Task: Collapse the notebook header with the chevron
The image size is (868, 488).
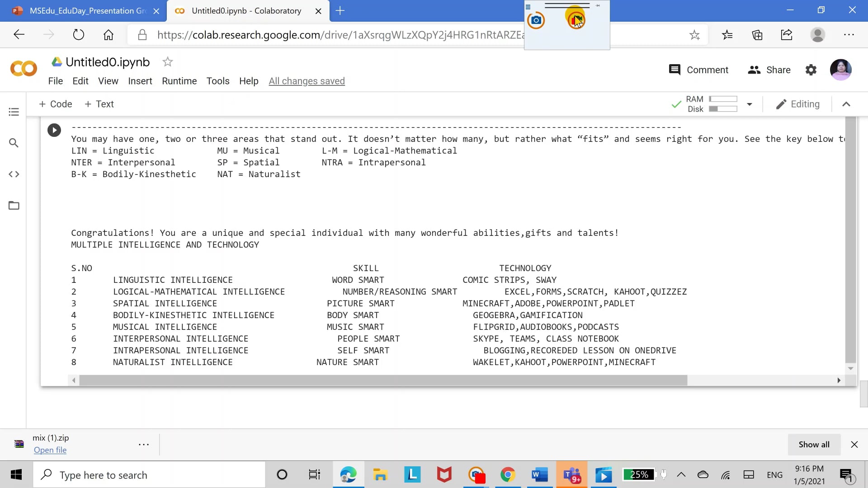Action: (846, 104)
